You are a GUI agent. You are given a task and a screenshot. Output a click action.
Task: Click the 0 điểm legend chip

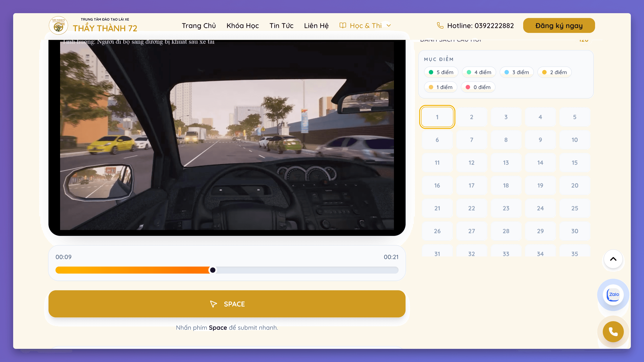click(x=478, y=87)
